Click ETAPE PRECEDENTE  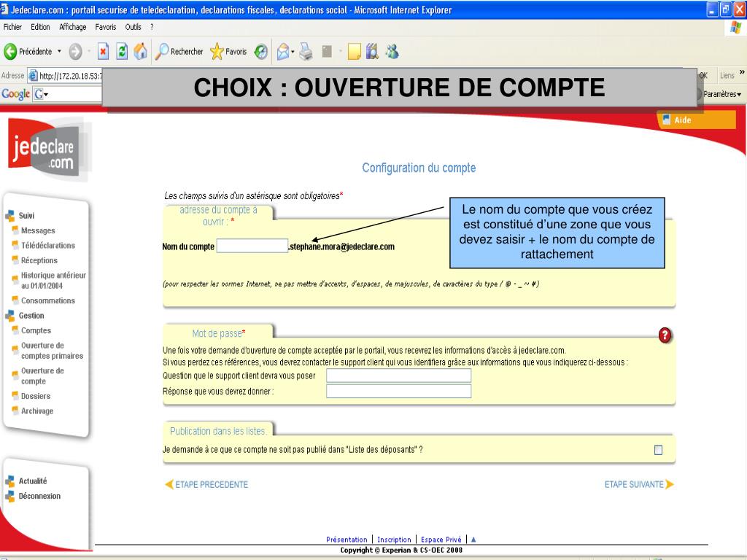click(x=206, y=484)
